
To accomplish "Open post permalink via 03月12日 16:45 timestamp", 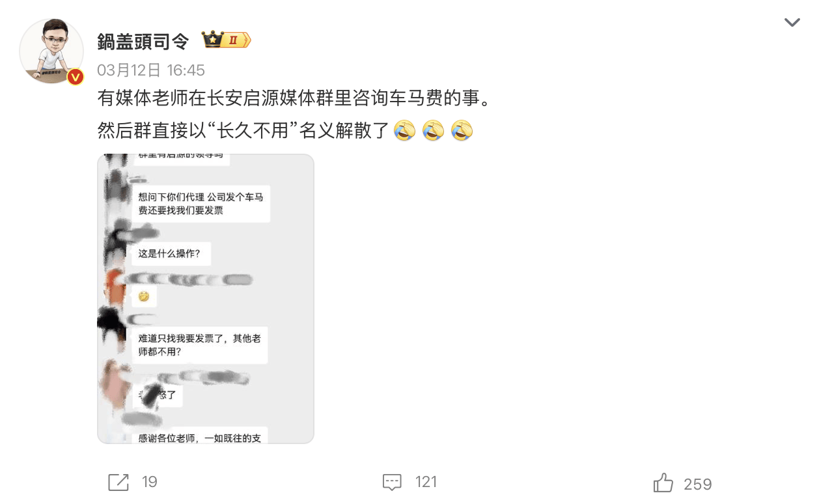I will click(151, 70).
